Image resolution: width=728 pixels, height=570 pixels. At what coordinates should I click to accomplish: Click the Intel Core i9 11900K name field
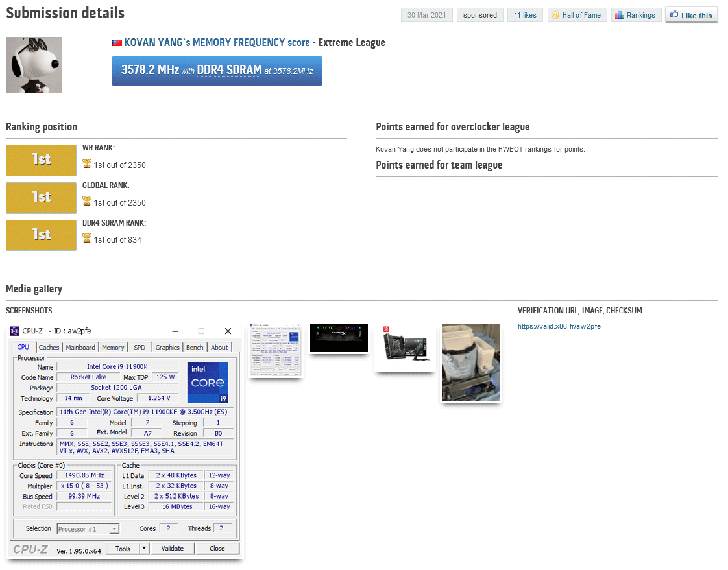point(117,366)
